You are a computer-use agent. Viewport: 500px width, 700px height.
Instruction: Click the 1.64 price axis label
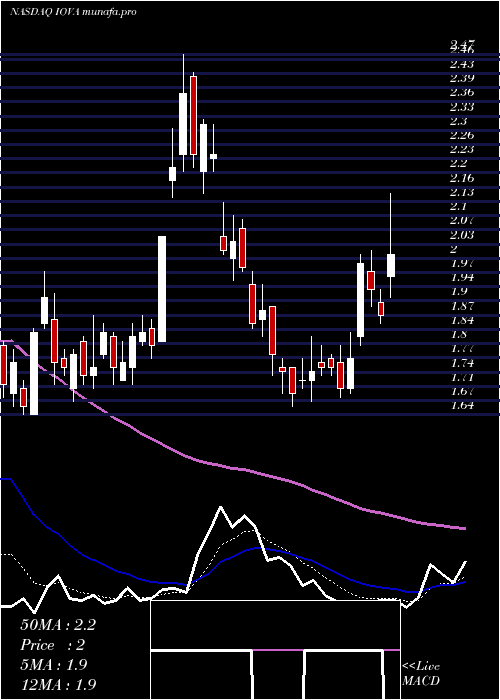[462, 405]
